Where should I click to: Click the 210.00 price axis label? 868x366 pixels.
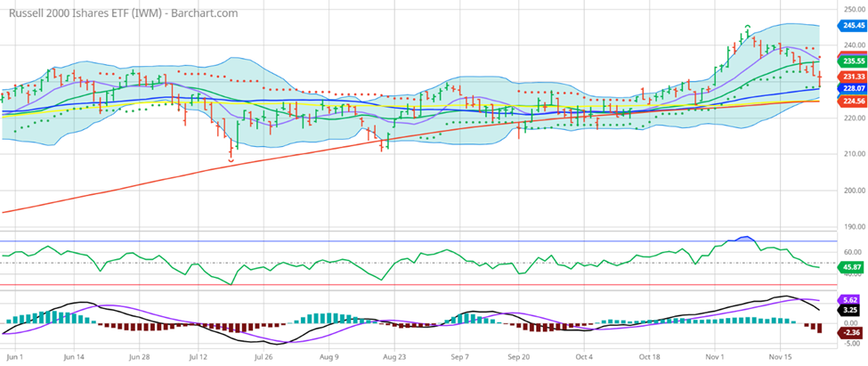coord(854,154)
